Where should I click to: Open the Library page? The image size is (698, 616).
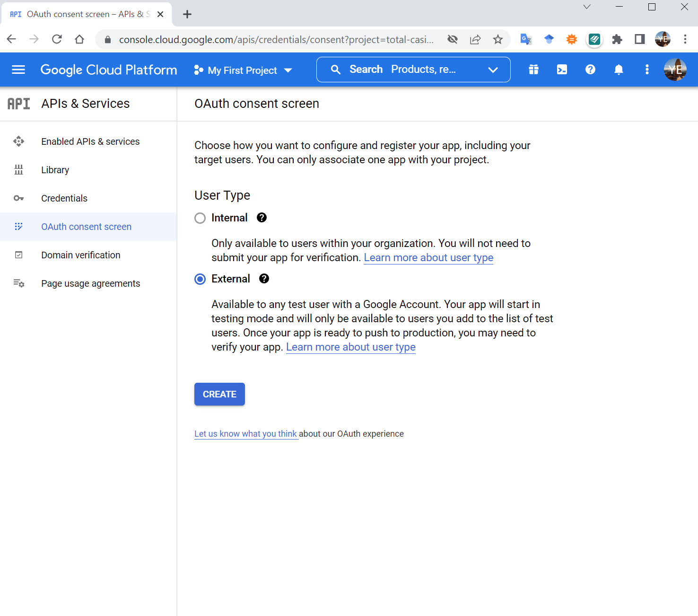pos(88,170)
